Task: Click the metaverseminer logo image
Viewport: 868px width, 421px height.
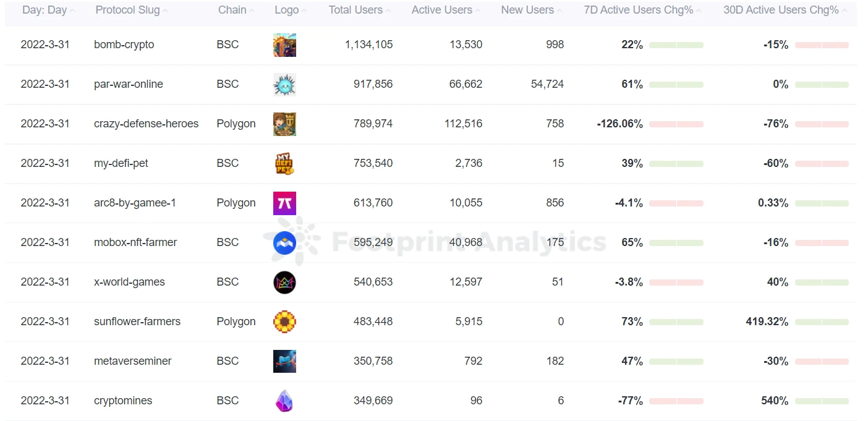Action: coord(284,362)
